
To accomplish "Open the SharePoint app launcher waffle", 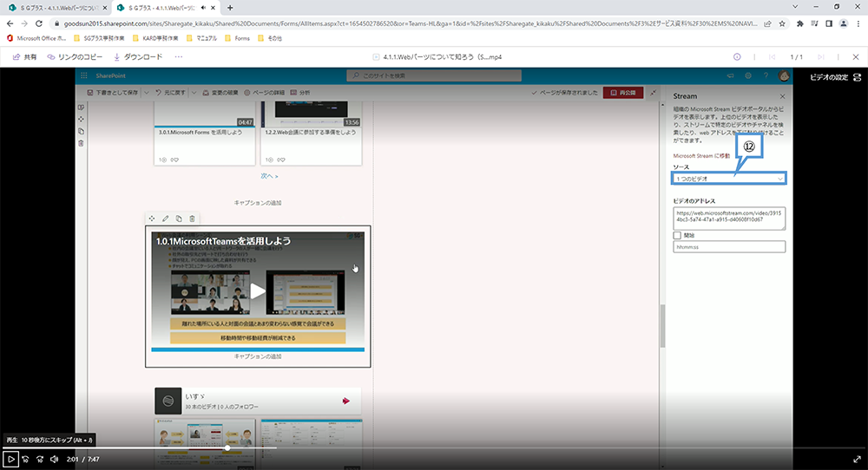I will click(84, 75).
